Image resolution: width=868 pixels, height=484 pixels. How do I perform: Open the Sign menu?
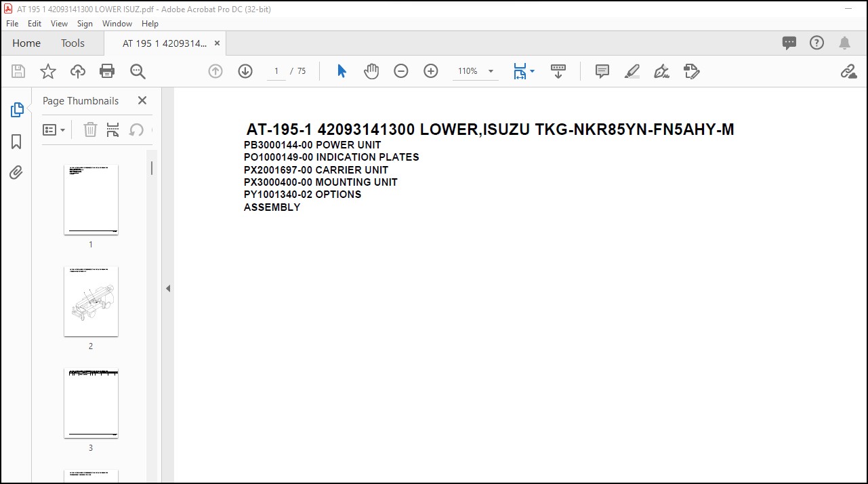tap(85, 23)
